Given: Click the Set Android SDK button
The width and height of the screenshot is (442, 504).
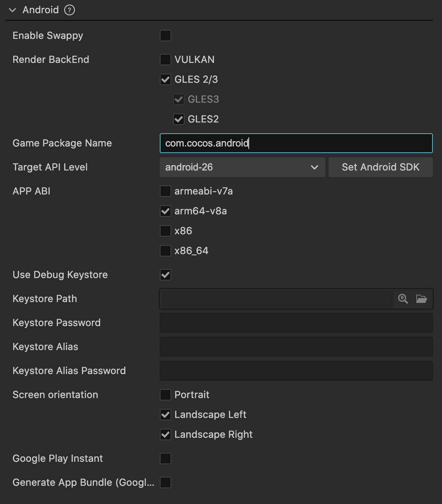Looking at the screenshot, I should point(380,167).
